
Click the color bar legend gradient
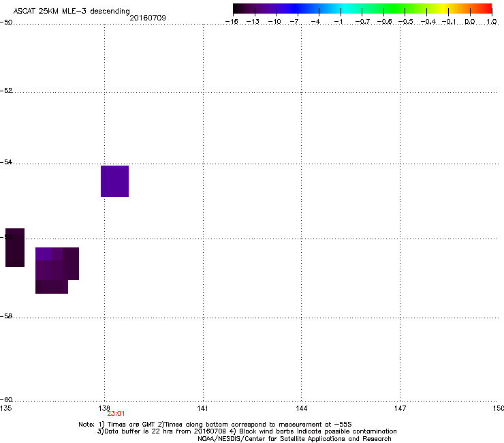(x=362, y=9)
